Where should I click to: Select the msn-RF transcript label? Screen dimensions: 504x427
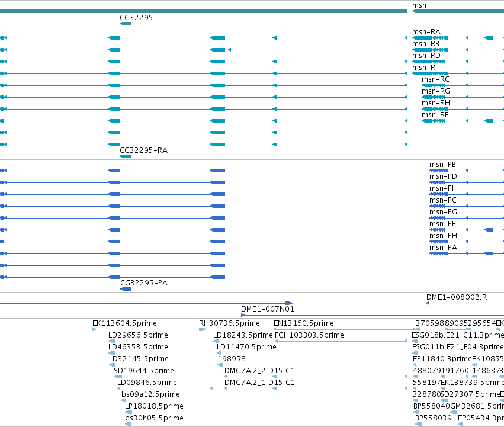pos(435,115)
